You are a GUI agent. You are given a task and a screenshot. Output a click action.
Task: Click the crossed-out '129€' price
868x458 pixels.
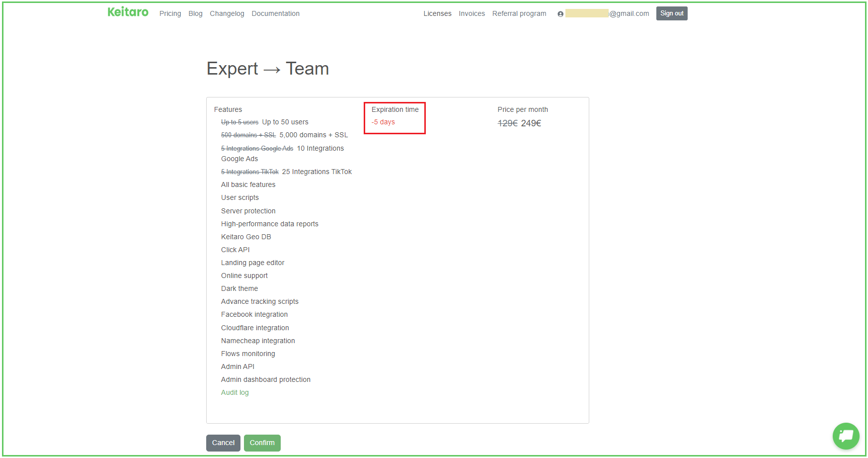[507, 123]
